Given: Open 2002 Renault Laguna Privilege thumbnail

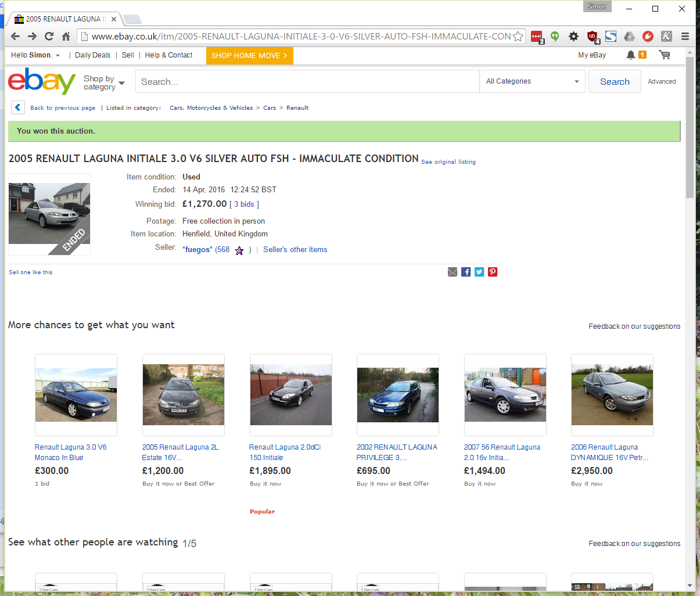Looking at the screenshot, I should tap(398, 395).
